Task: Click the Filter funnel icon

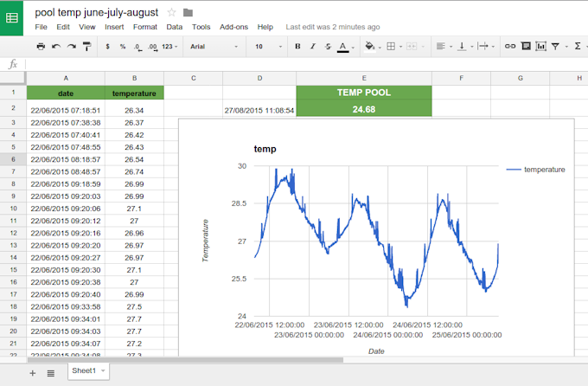Action: 555,46
